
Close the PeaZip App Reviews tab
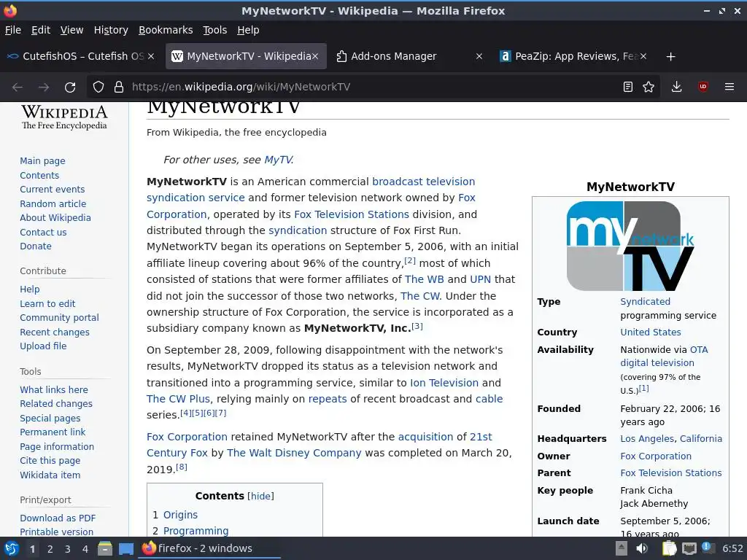[643, 56]
